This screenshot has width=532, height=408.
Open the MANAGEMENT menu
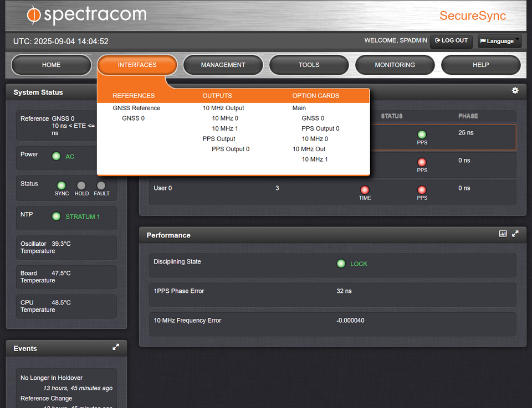(223, 65)
